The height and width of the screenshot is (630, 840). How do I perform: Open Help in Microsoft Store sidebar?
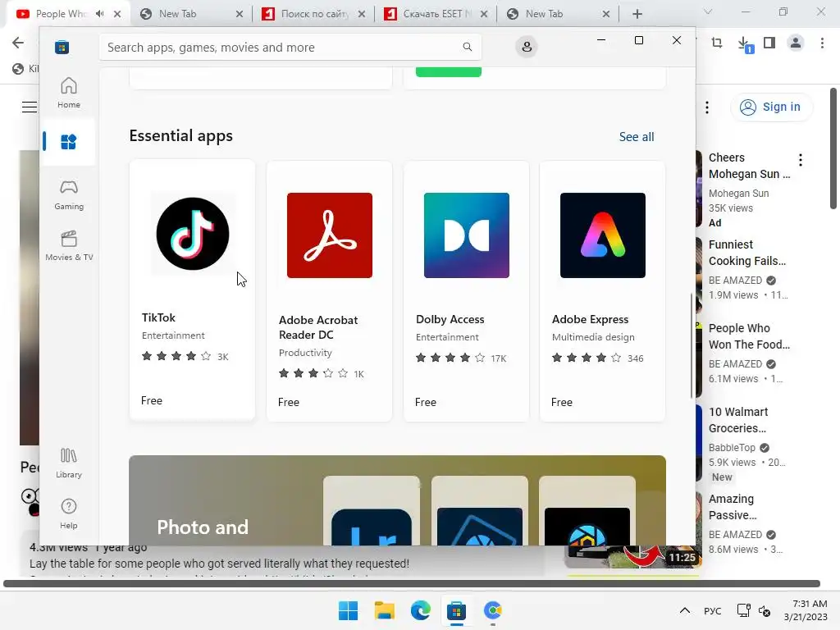tap(69, 514)
